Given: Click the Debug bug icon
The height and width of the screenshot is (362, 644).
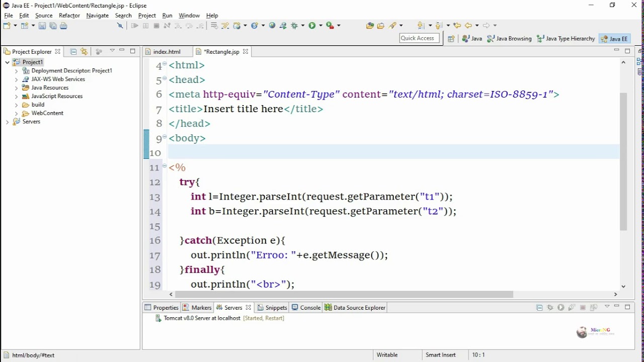Looking at the screenshot, I should click(x=294, y=25).
